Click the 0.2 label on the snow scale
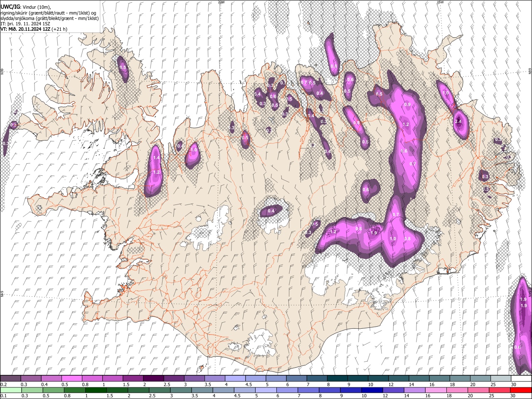The image size is (532, 399). click(x=3, y=384)
